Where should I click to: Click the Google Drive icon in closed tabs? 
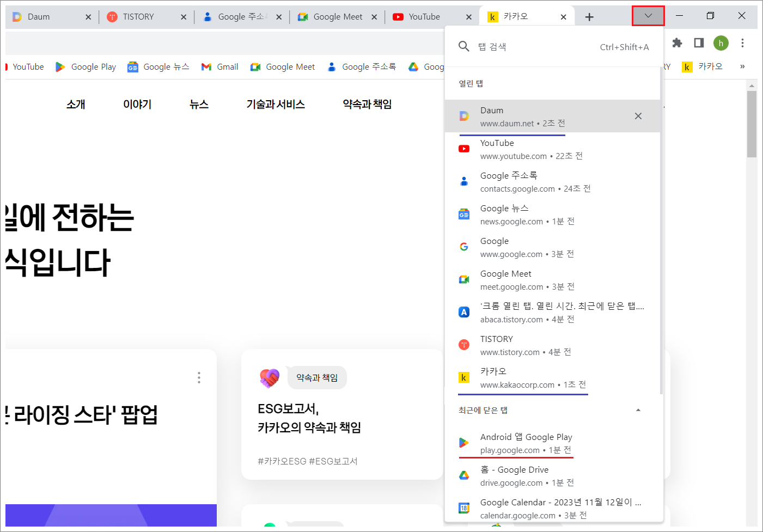[x=464, y=475]
